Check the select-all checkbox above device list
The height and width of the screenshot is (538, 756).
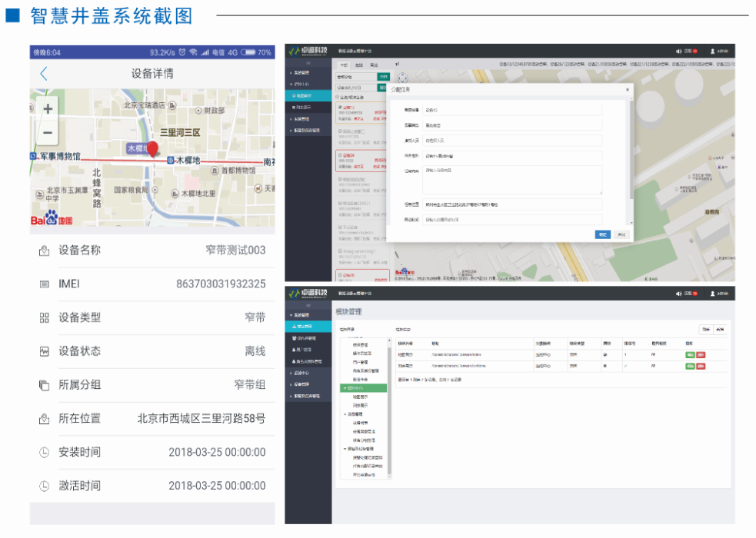point(338,98)
